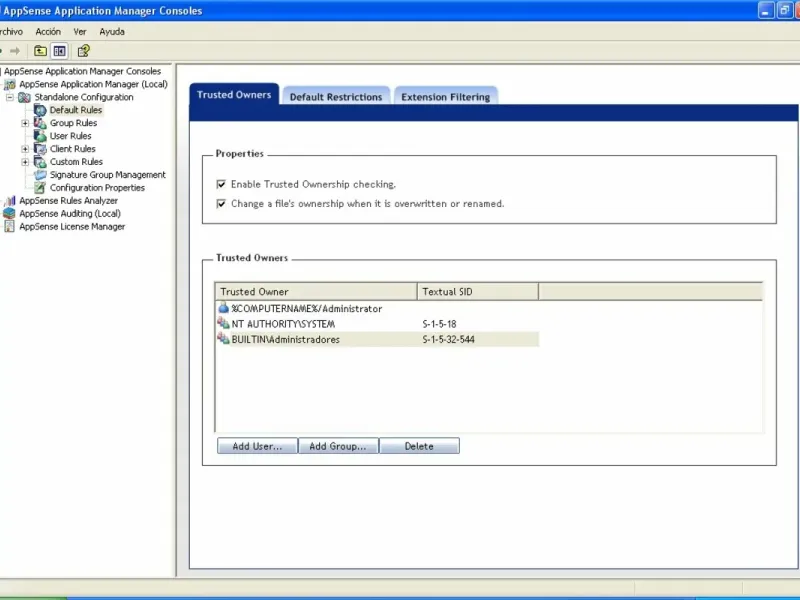The image size is (800, 600).
Task: Select User Rules in the tree
Action: click(x=70, y=136)
